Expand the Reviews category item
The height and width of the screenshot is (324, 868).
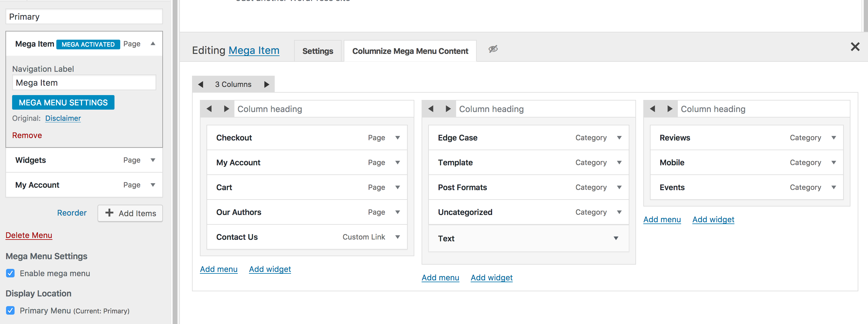tap(834, 138)
